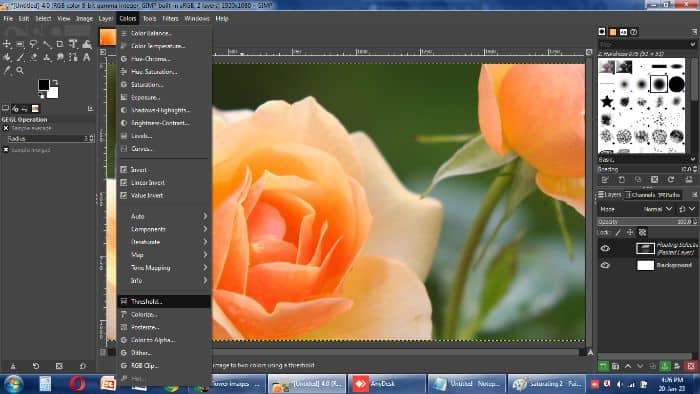The image size is (700, 394).
Task: Toggle the Sample average checkbox
Action: (6, 128)
